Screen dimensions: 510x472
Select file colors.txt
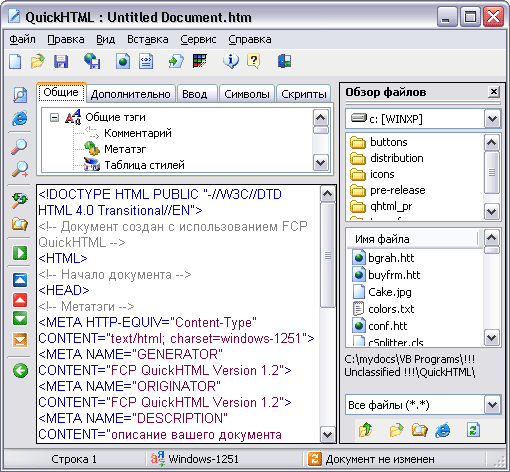click(391, 309)
